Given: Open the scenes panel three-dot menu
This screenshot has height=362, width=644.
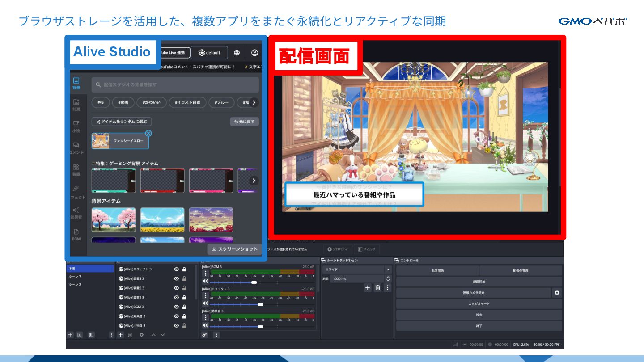Looking at the screenshot, I should point(111,335).
